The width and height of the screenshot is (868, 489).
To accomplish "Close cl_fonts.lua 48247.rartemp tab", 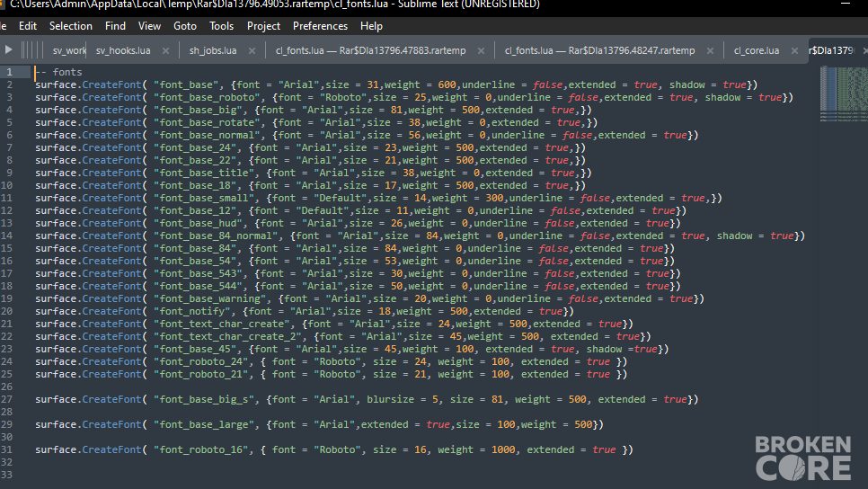I will 710,50.
